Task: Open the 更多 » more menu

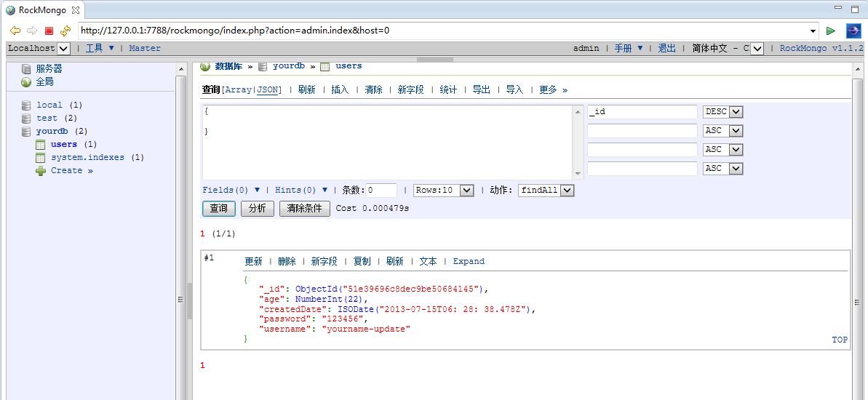Action: coord(554,90)
